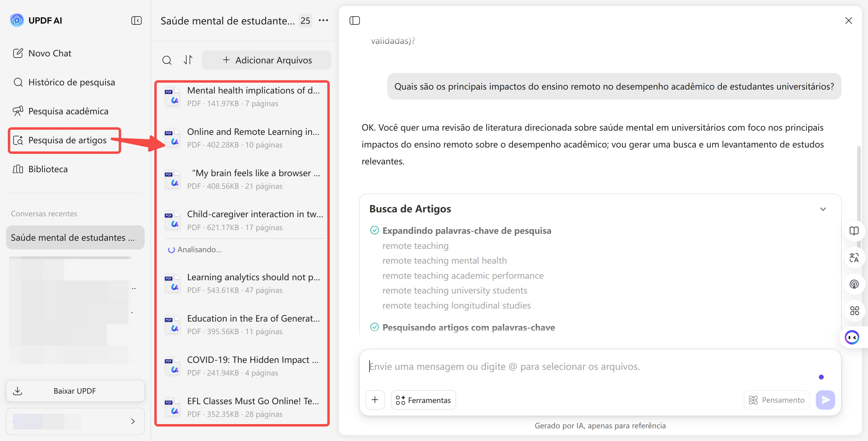The image size is (868, 441).
Task: Click PDF icon of Education in the Era file
Action: [172, 325]
